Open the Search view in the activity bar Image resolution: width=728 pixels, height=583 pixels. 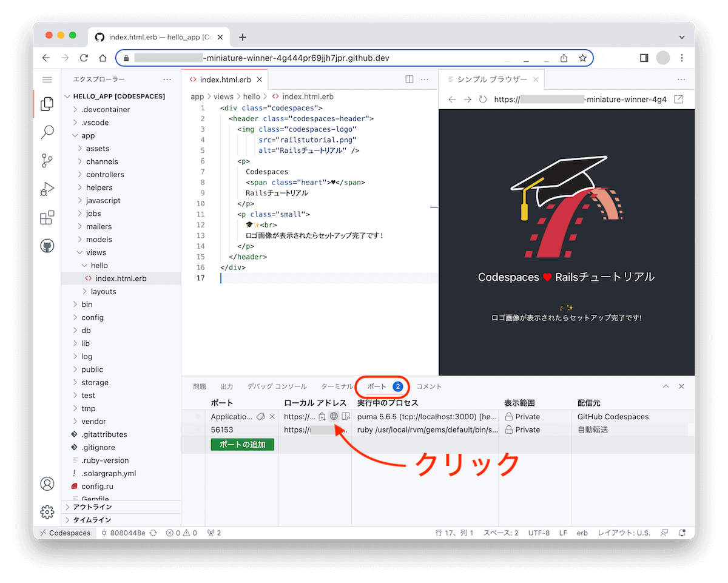pos(47,132)
